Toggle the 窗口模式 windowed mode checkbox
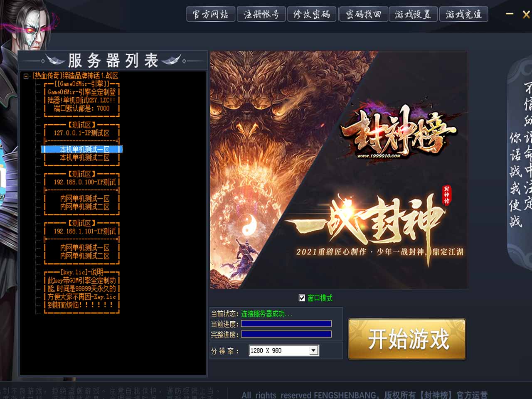 click(302, 298)
